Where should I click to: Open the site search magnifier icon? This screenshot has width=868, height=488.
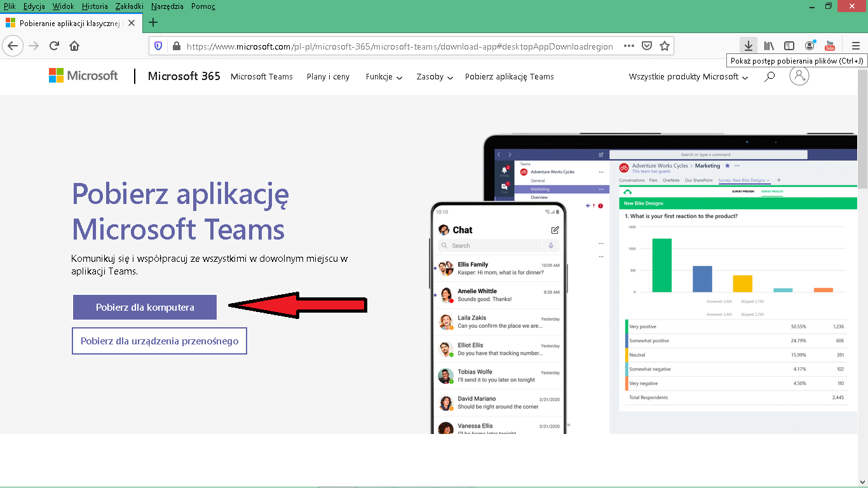point(770,77)
